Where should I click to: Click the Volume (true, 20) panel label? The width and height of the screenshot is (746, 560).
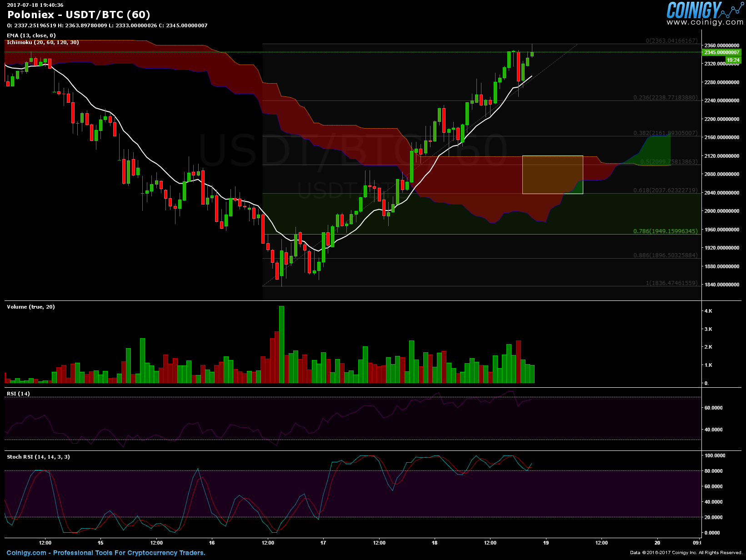[31, 307]
